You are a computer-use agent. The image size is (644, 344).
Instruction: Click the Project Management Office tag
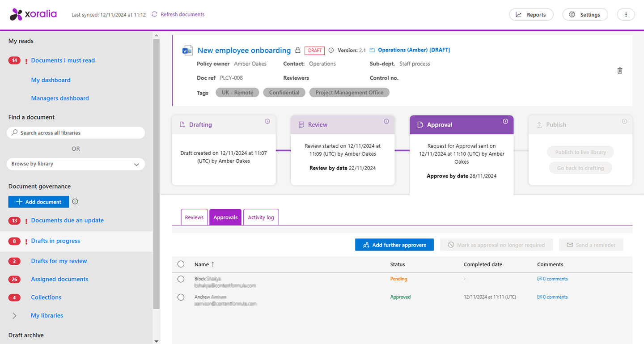coord(349,93)
